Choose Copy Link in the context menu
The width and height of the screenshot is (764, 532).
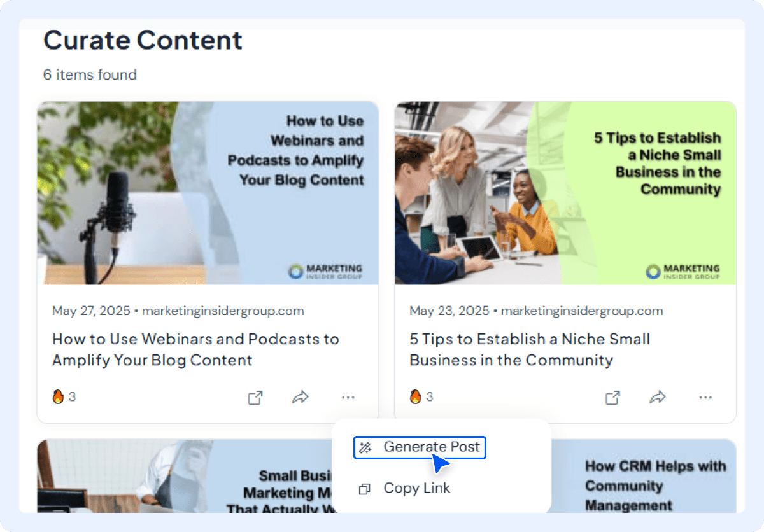coord(416,488)
